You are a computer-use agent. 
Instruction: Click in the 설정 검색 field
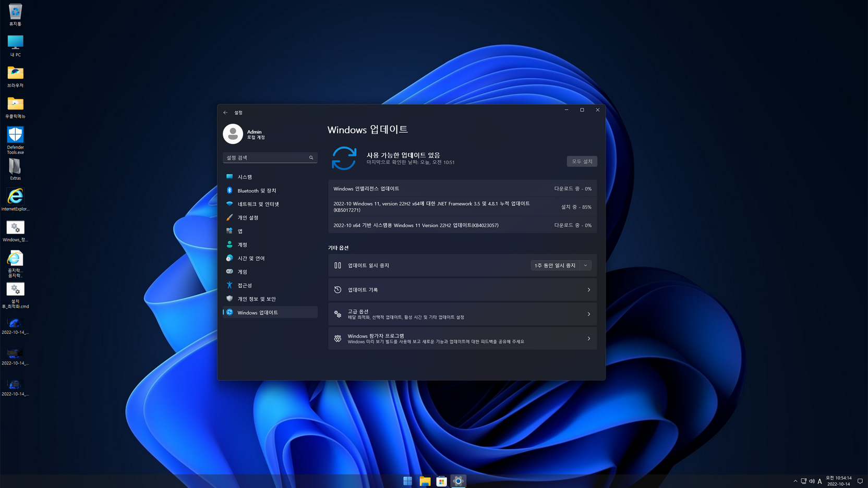(x=270, y=157)
